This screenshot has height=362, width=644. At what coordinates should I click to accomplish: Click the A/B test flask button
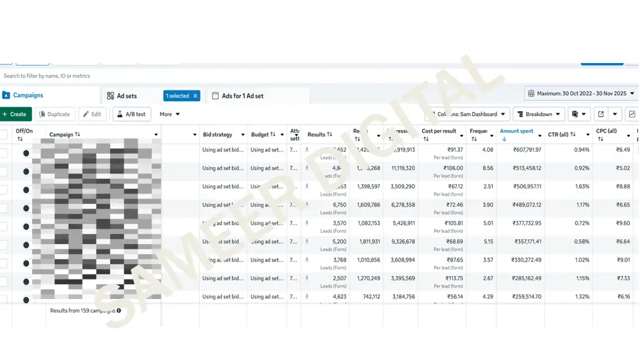tap(131, 115)
